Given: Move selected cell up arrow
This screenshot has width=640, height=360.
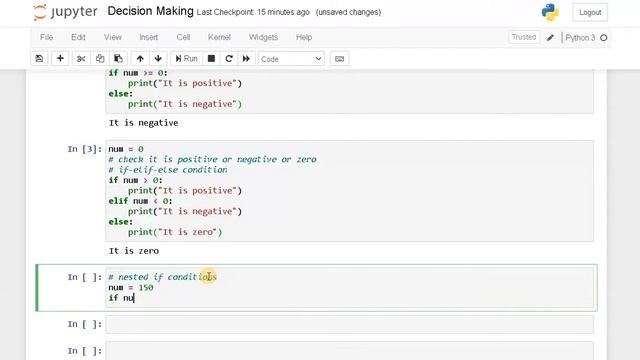Looking at the screenshot, I should tap(140, 59).
